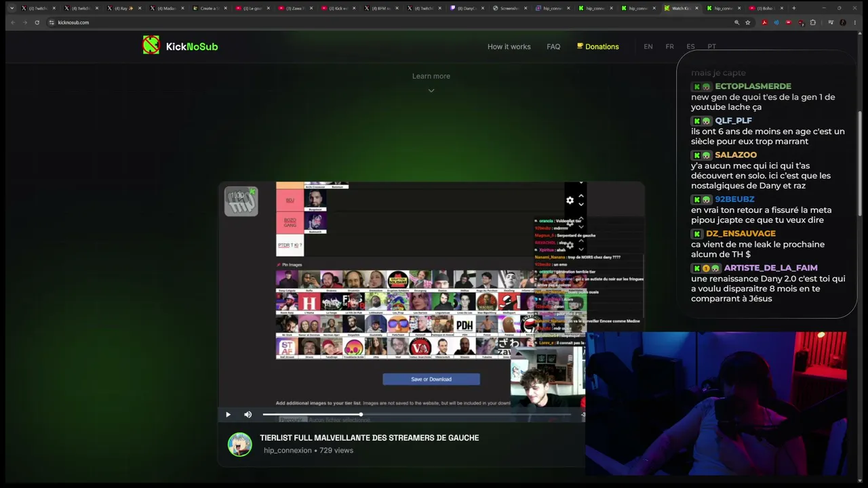This screenshot has width=868, height=488.
Task: Click the KickNoSub logo icon
Action: pos(151,45)
